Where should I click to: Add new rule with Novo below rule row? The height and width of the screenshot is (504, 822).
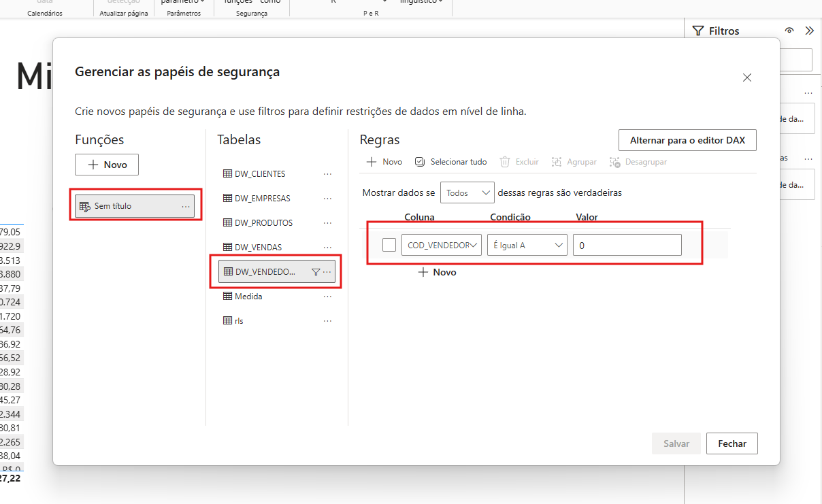(437, 272)
